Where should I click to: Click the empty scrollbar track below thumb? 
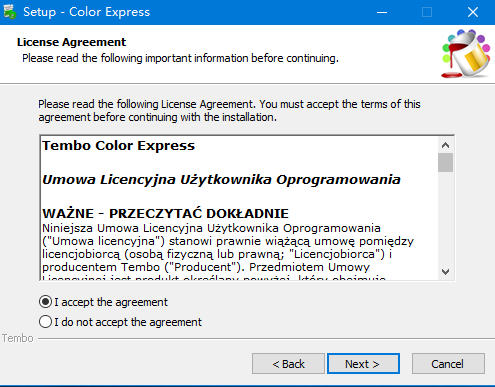(445, 218)
